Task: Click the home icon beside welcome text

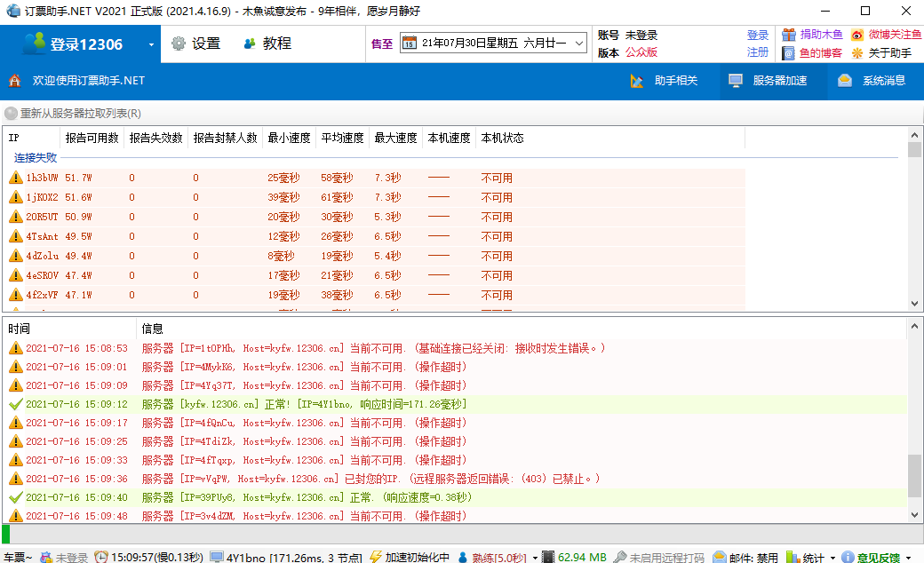Action: click(15, 81)
